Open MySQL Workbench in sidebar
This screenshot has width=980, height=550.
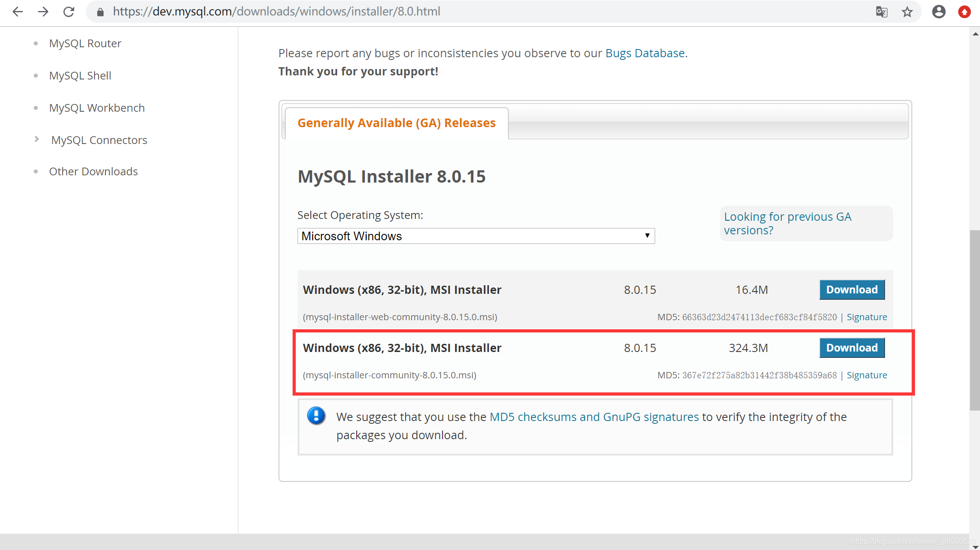[97, 108]
